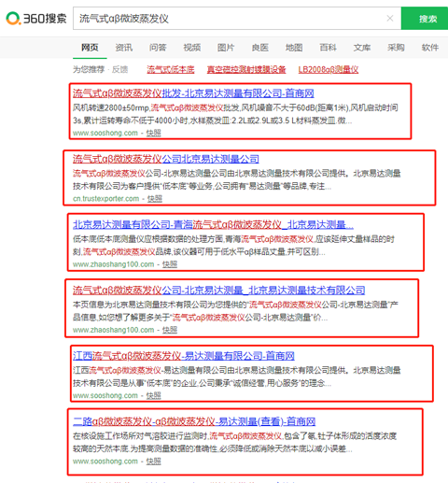Switch to the 百科 tab
The image size is (448, 483).
click(328, 48)
